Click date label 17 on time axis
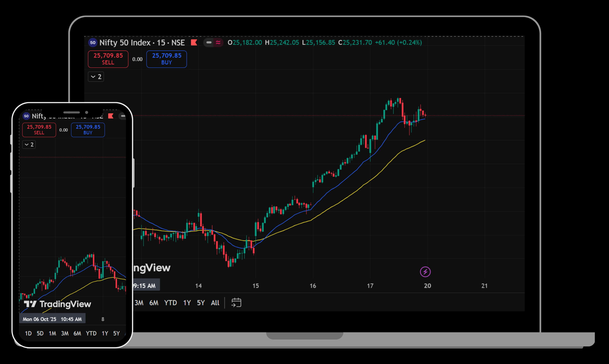Viewport: 609px width, 364px height. (370, 286)
